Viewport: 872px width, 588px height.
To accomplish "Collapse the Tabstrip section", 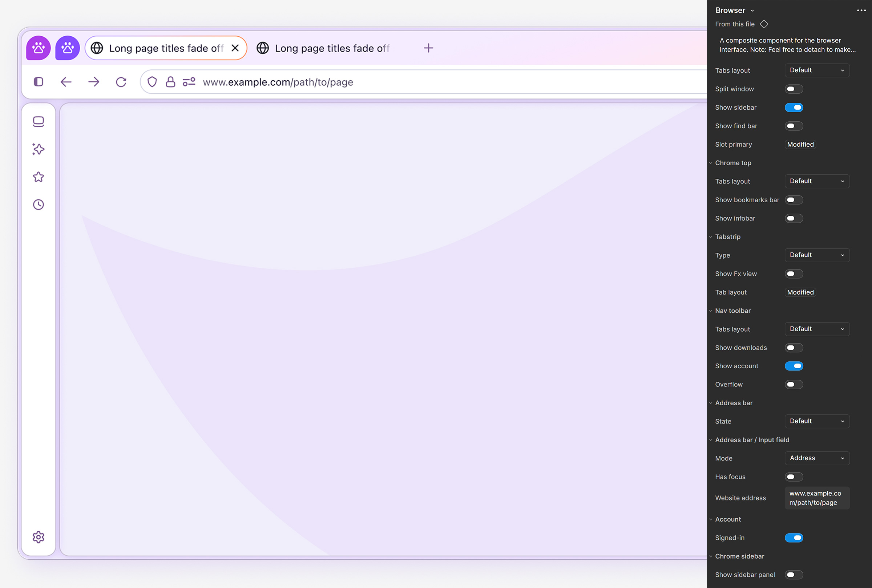I will click(710, 237).
